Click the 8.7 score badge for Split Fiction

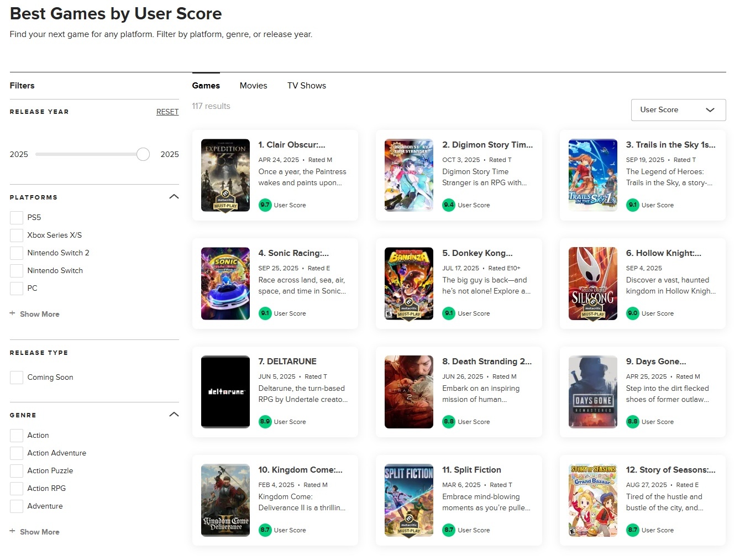(x=449, y=530)
